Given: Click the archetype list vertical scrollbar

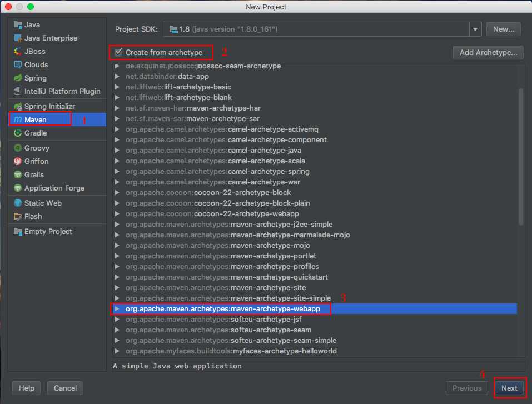Looking at the screenshot, I should [x=521, y=156].
